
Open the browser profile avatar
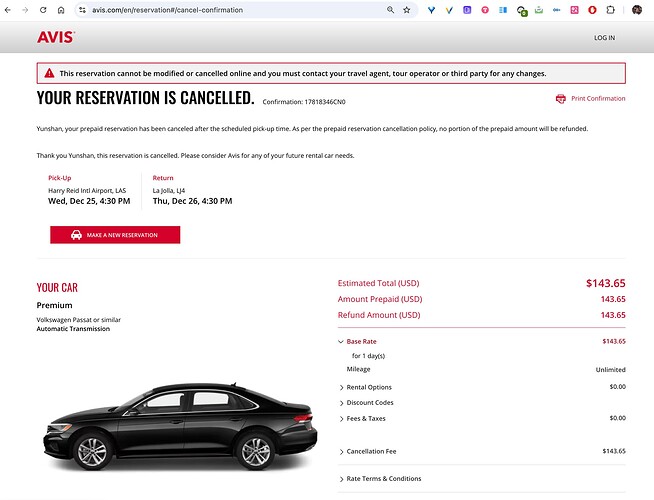[x=637, y=10]
